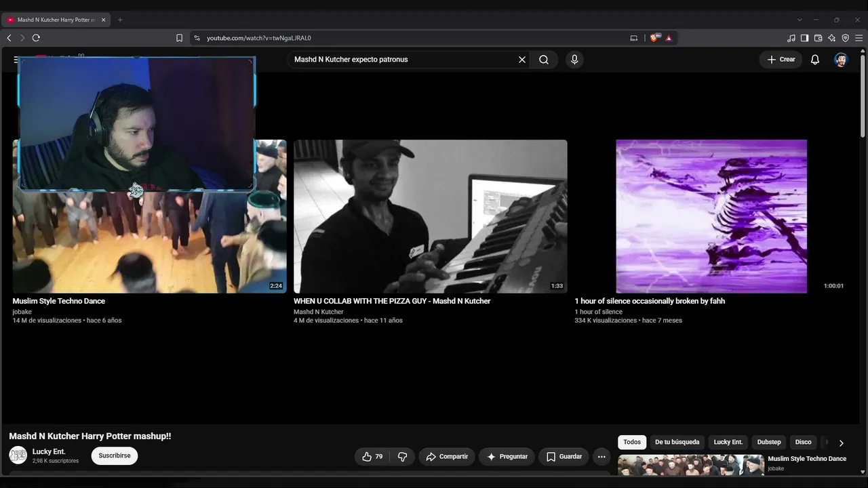Open the browser main menu

[859, 38]
